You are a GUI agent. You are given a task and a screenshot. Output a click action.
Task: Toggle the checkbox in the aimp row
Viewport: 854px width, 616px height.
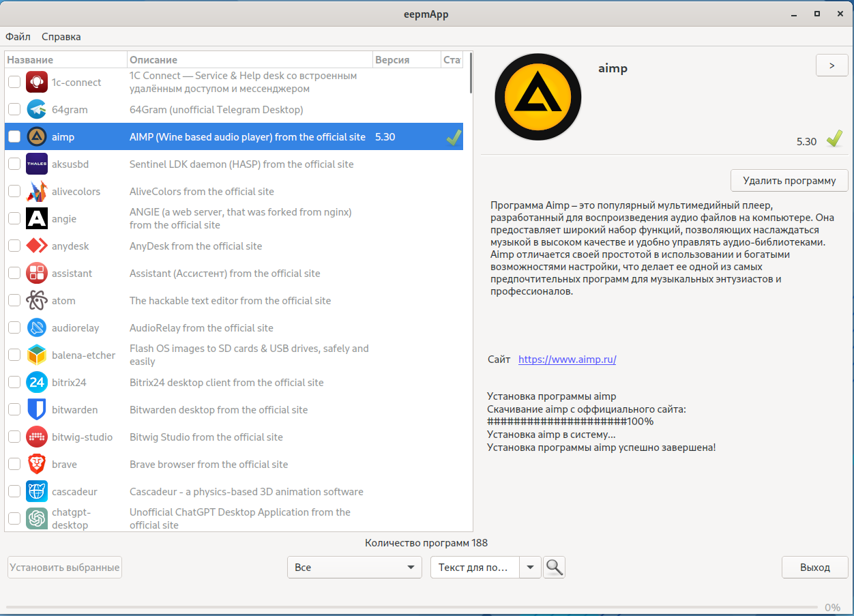(x=14, y=136)
